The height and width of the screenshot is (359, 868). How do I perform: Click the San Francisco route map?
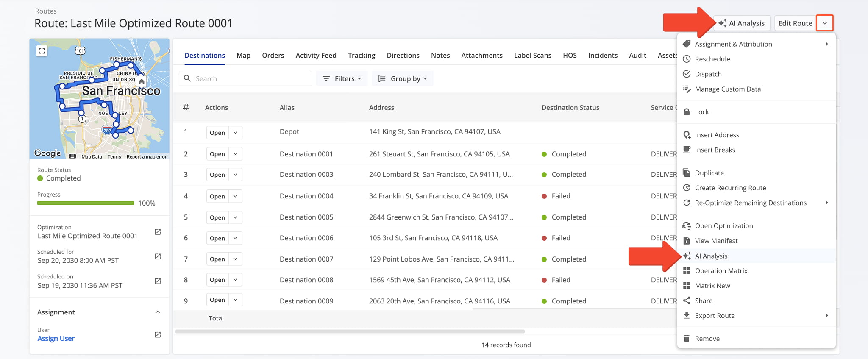[x=100, y=99]
